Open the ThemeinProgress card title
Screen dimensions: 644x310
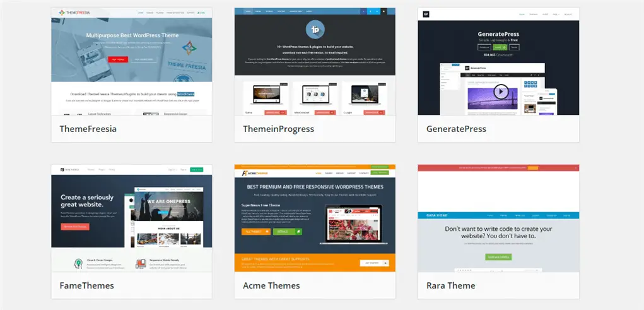click(x=278, y=129)
